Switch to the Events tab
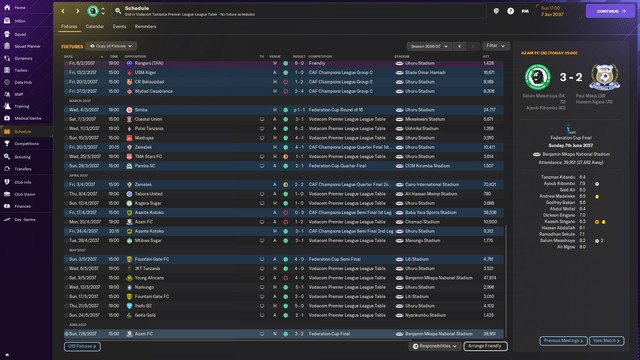Image resolution: width=640 pixels, height=360 pixels. click(119, 27)
